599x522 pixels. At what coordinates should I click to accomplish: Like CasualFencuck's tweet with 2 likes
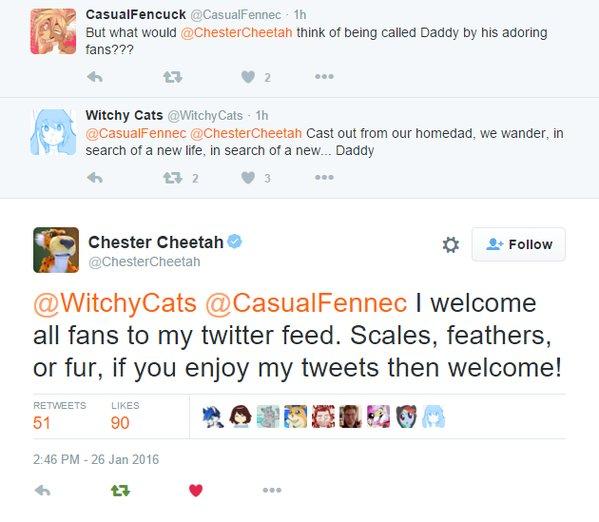tap(248, 77)
